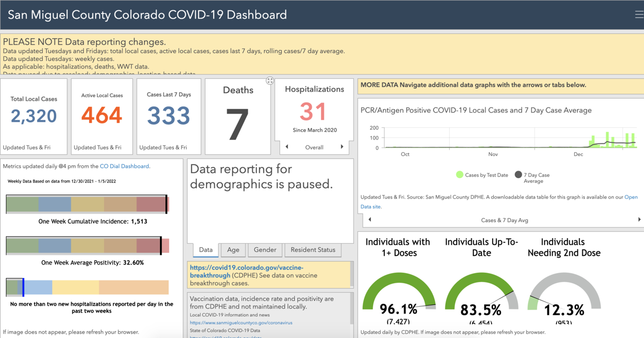Viewport: 644px width, 338px height.
Task: Click the Weekly Data date range text
Action: [x=62, y=181]
